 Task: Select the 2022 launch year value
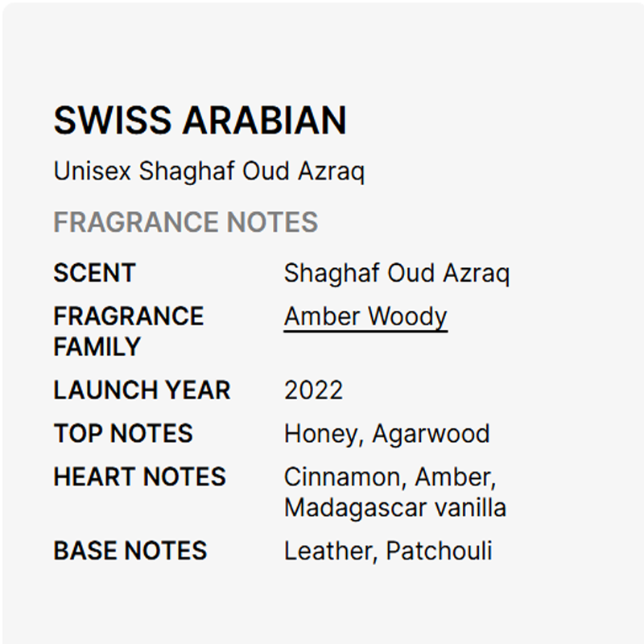pos(313,390)
